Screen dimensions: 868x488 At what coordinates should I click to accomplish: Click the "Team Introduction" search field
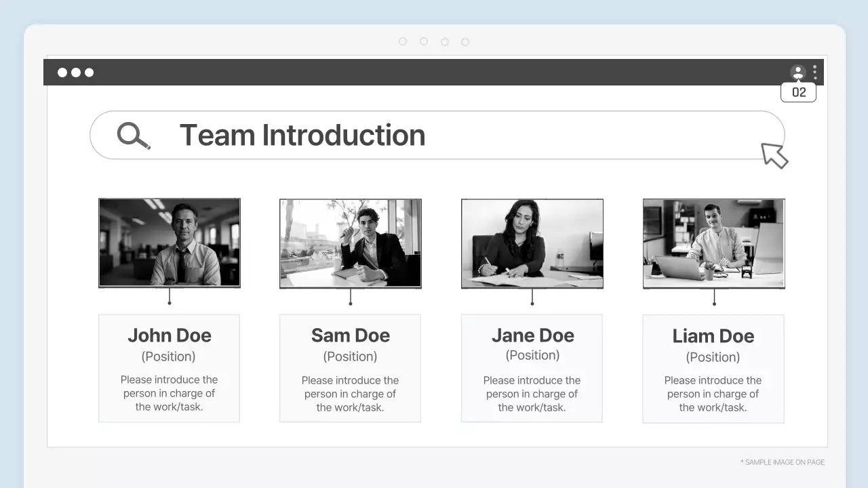tap(437, 135)
